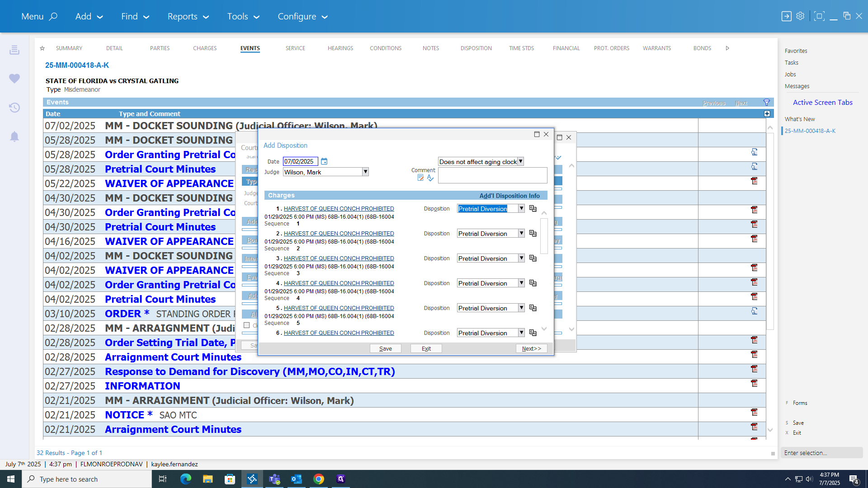Copy disposition icon for charge 4

[x=533, y=283]
